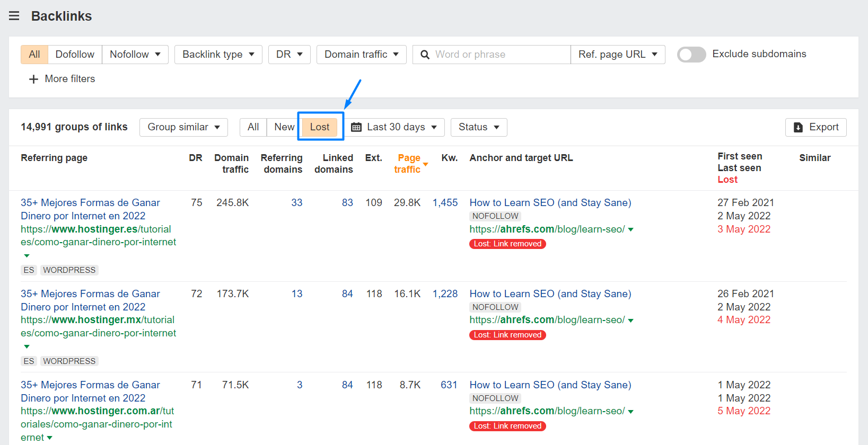Show All links tab in results
868x445 pixels.
tap(253, 127)
